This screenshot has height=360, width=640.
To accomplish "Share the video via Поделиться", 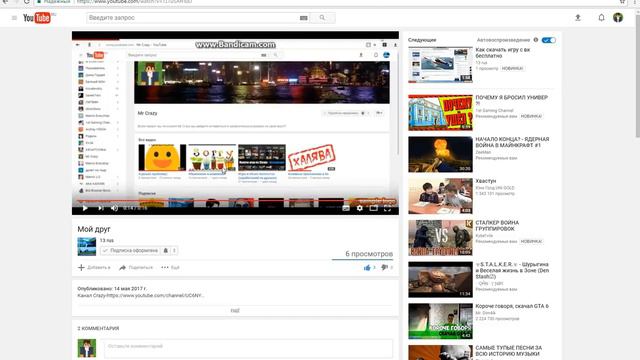I will pyautogui.click(x=136, y=268).
